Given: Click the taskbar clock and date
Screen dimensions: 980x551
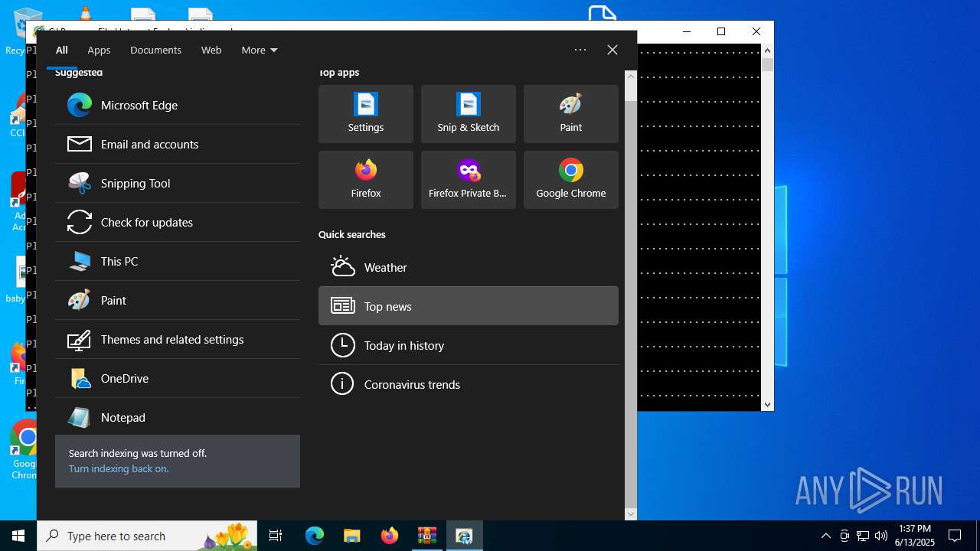Looking at the screenshot, I should pyautogui.click(x=915, y=536).
